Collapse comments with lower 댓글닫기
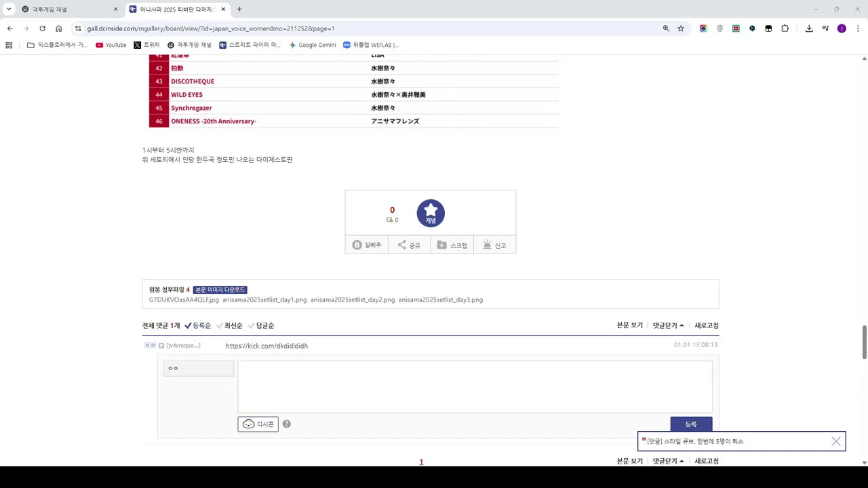This screenshot has height=488, width=868. click(669, 461)
